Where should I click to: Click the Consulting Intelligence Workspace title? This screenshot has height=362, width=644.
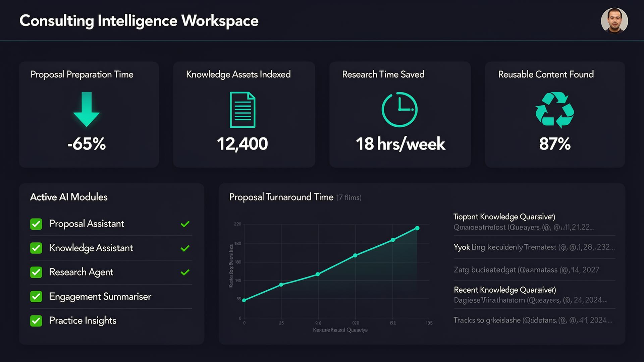[139, 21]
